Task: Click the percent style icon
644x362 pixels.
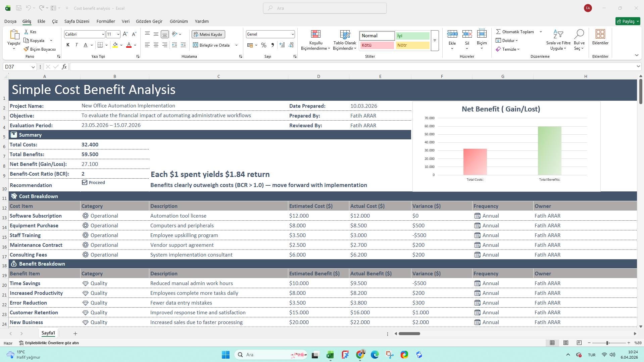Action: click(x=264, y=45)
